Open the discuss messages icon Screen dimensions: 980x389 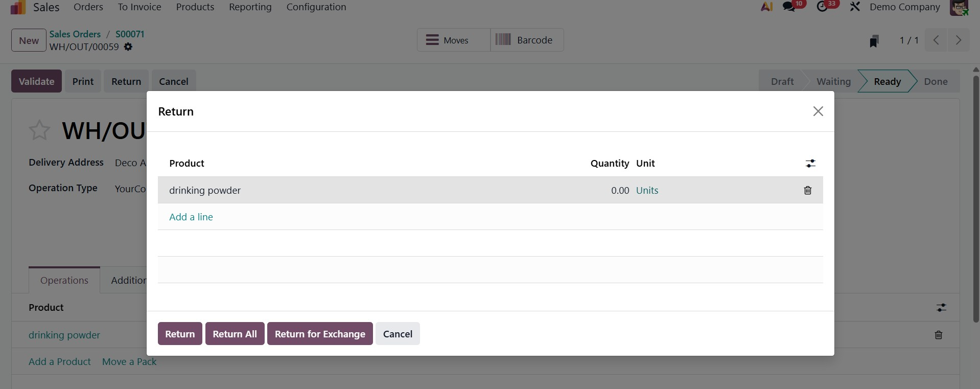789,7
